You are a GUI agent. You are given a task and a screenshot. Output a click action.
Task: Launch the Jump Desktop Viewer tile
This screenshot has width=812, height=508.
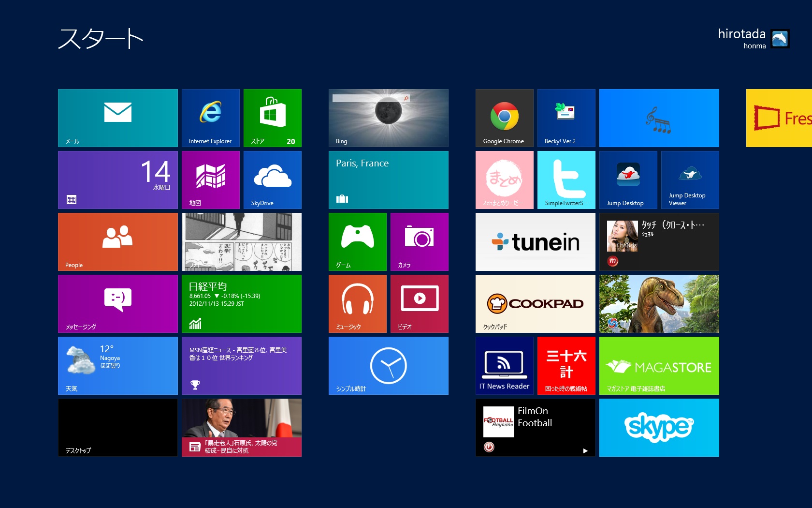tap(690, 180)
